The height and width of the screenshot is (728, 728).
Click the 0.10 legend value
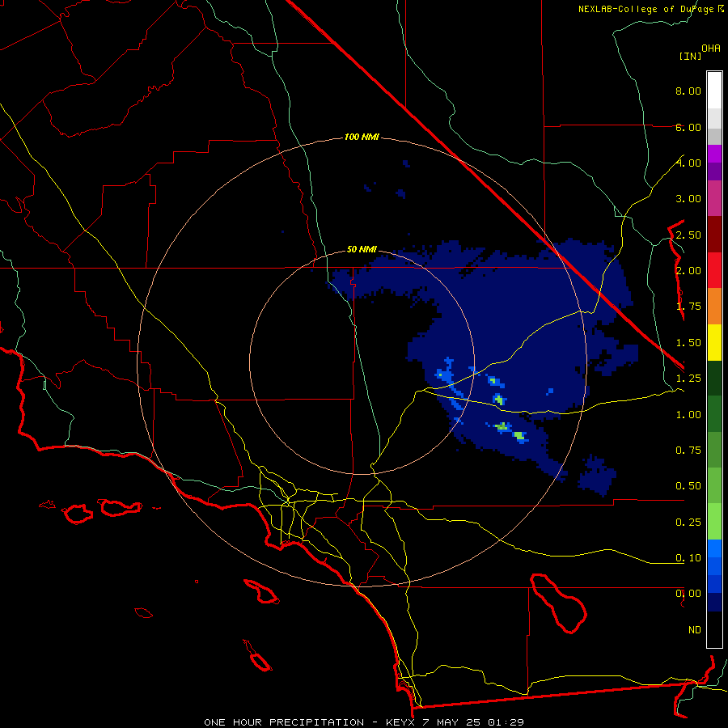(x=688, y=558)
